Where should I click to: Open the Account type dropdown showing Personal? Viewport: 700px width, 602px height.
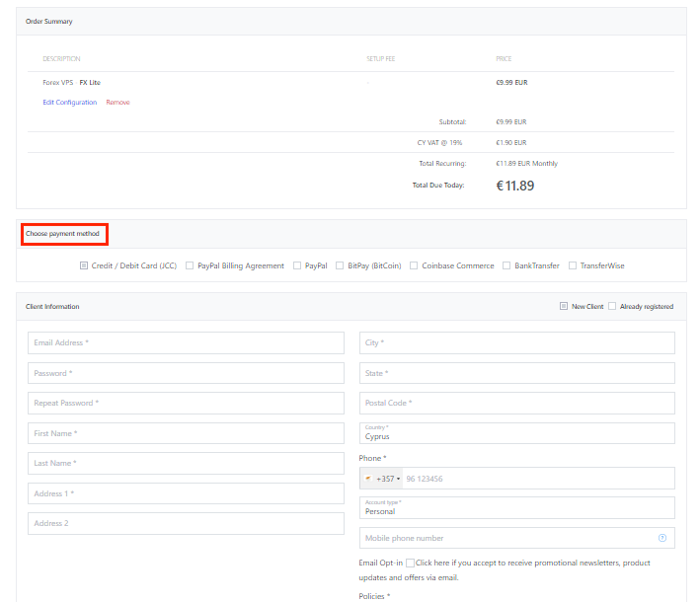coord(517,508)
